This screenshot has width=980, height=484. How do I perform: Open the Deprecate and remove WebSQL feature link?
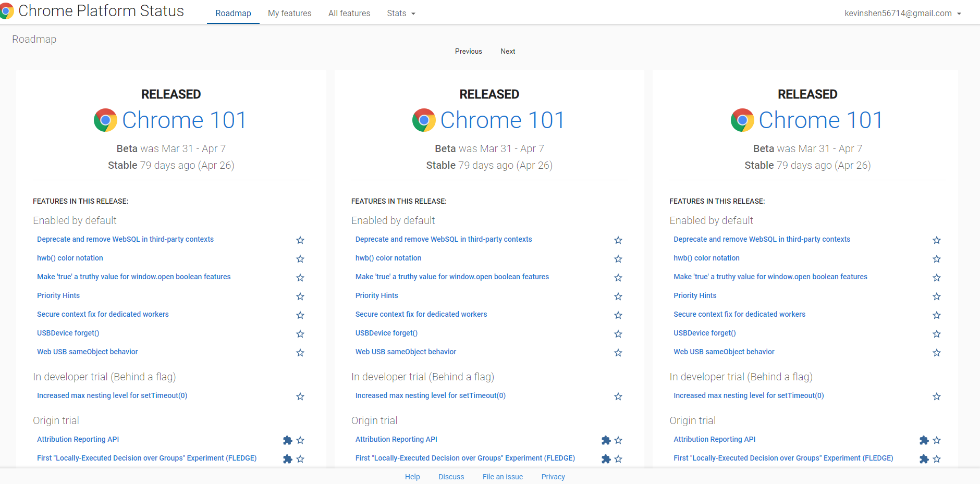pyautogui.click(x=125, y=239)
